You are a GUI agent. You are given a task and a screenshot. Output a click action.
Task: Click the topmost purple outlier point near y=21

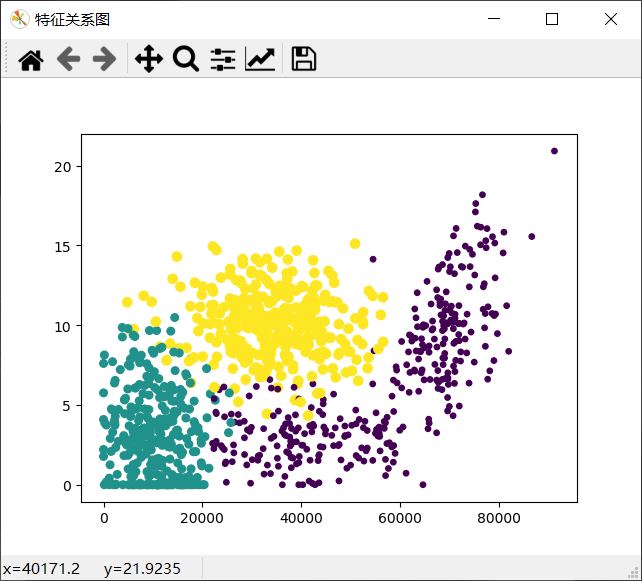coord(554,151)
